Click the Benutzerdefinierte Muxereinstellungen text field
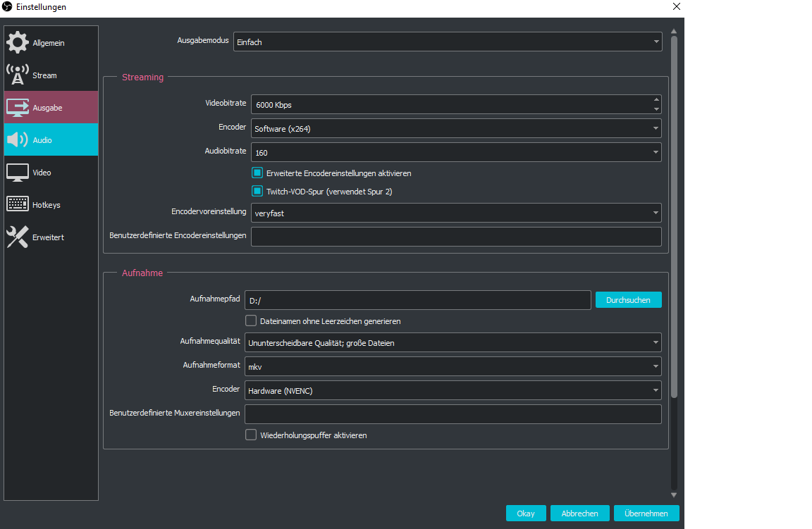 pos(453,413)
